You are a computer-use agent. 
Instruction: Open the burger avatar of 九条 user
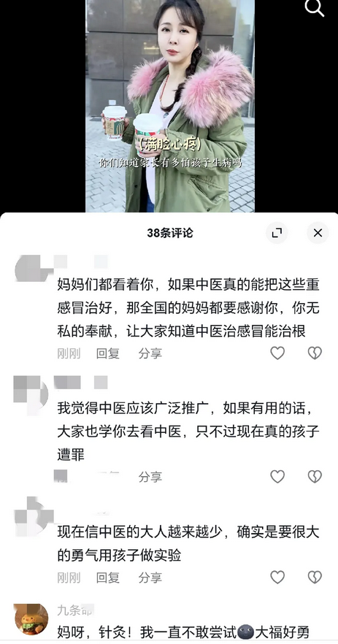pos(31,619)
